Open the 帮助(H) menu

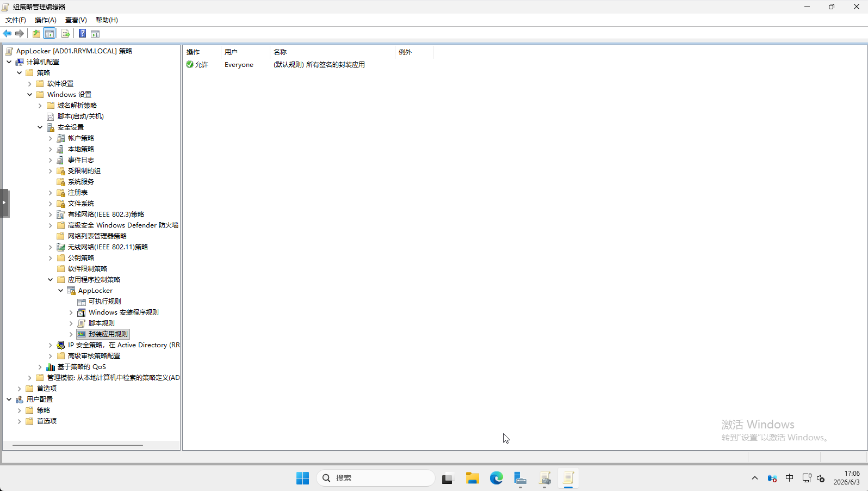pyautogui.click(x=107, y=20)
